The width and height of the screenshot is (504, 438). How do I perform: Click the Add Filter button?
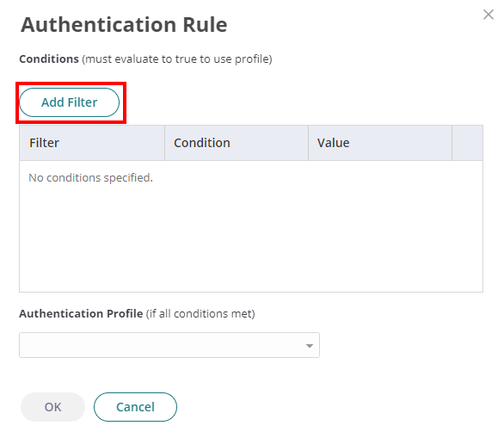click(x=70, y=102)
